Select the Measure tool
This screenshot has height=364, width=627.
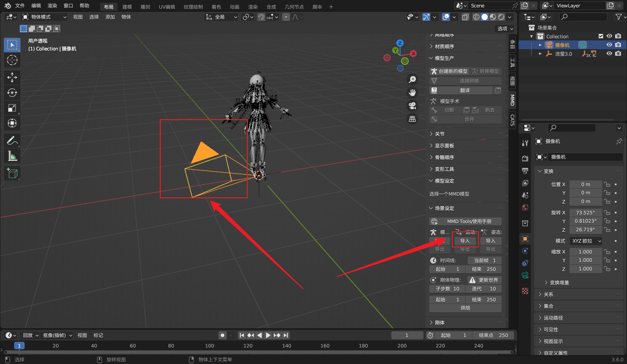(12, 156)
